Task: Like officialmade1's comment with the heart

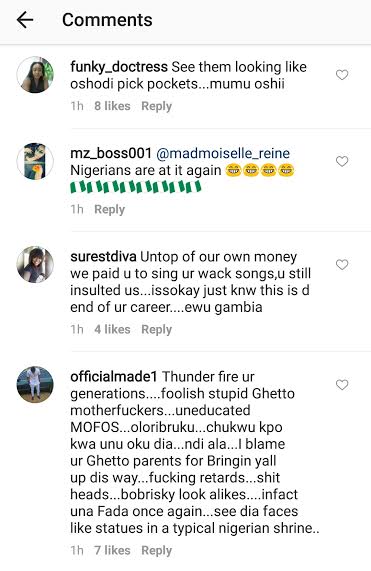Action: coord(342,385)
